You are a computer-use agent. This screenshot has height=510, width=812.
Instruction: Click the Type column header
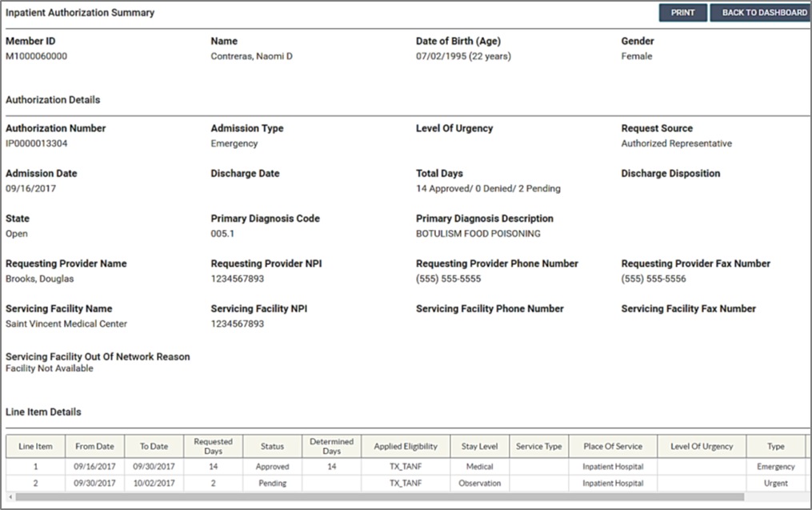point(775,447)
